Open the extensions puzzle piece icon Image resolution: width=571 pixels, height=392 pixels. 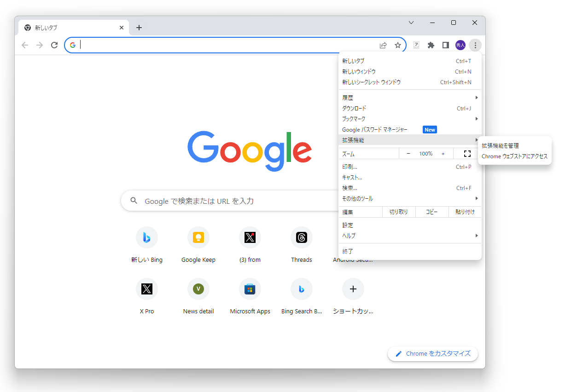(x=431, y=45)
